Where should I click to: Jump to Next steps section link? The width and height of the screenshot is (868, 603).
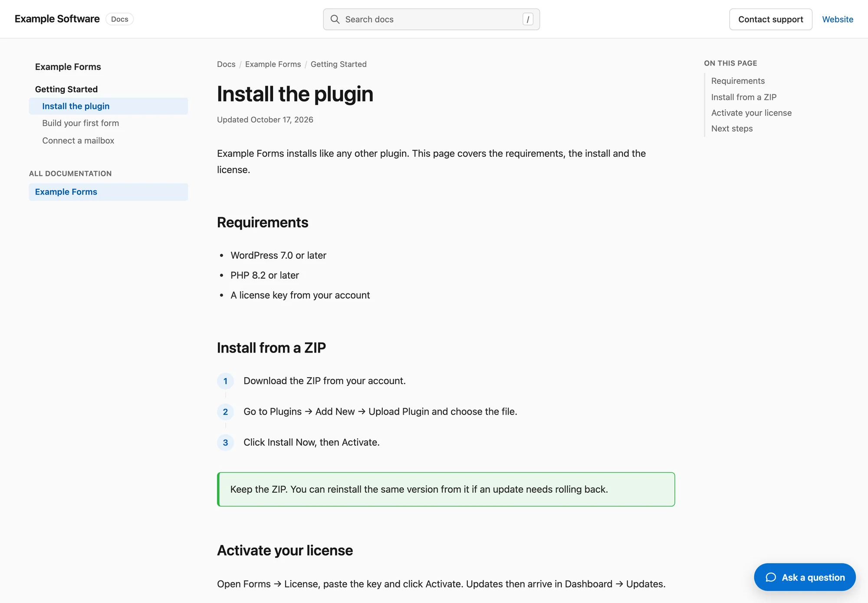pyautogui.click(x=732, y=129)
